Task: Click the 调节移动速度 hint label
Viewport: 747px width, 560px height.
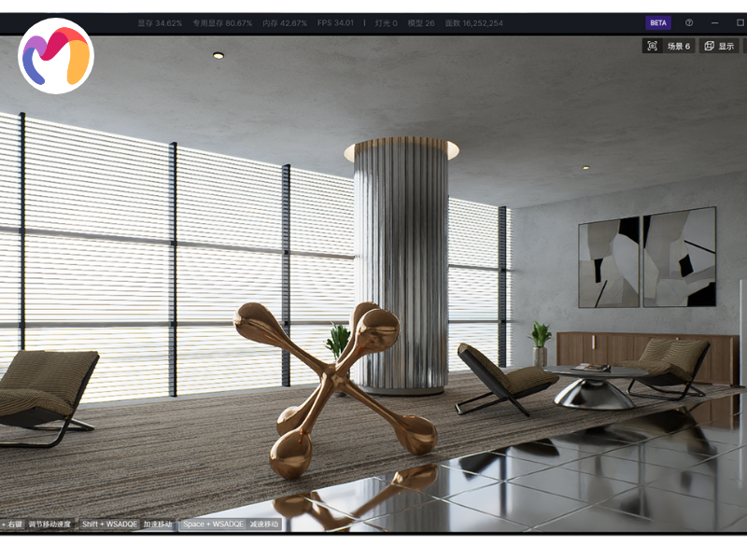Action: pos(49,525)
